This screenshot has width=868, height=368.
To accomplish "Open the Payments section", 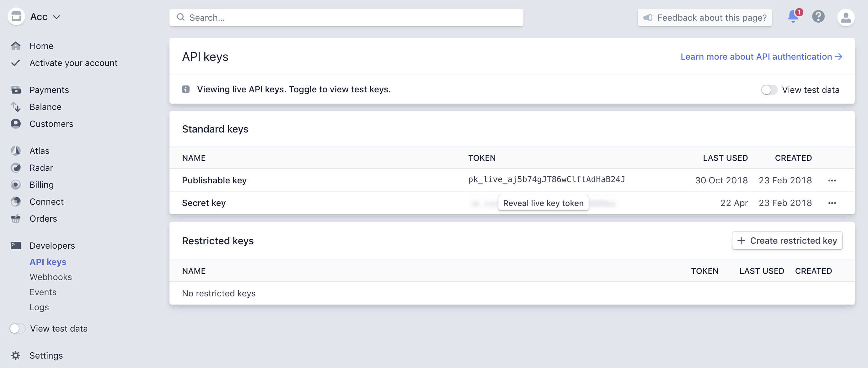I will coord(49,90).
